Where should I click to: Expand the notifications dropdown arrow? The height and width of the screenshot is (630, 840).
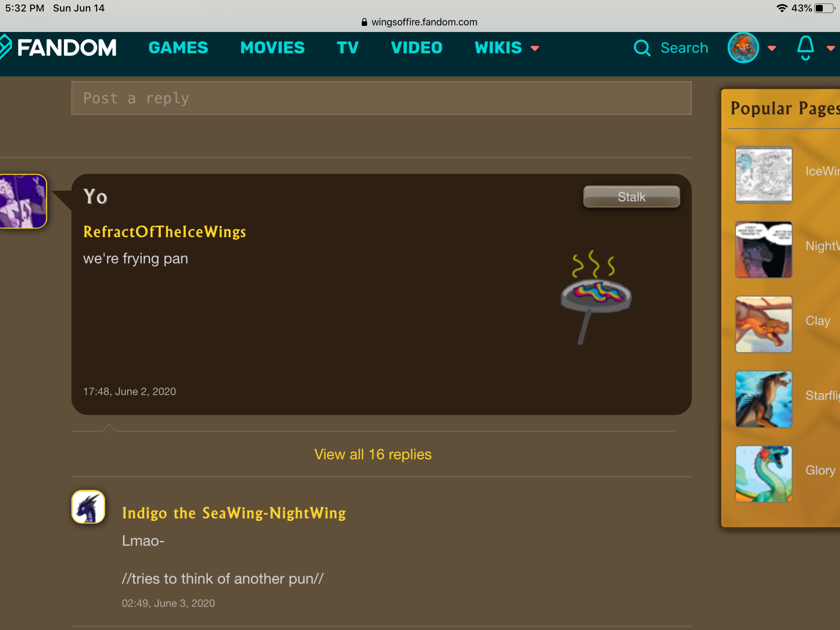831,48
